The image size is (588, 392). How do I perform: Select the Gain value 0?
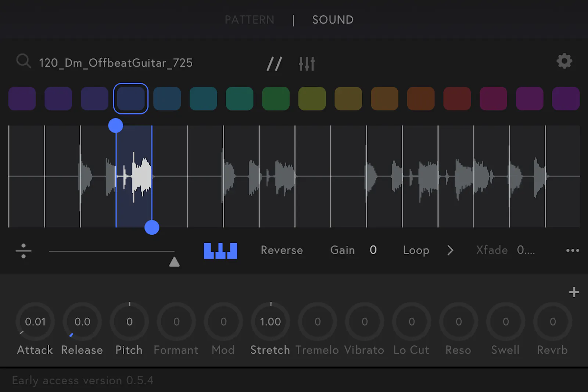pyautogui.click(x=373, y=250)
